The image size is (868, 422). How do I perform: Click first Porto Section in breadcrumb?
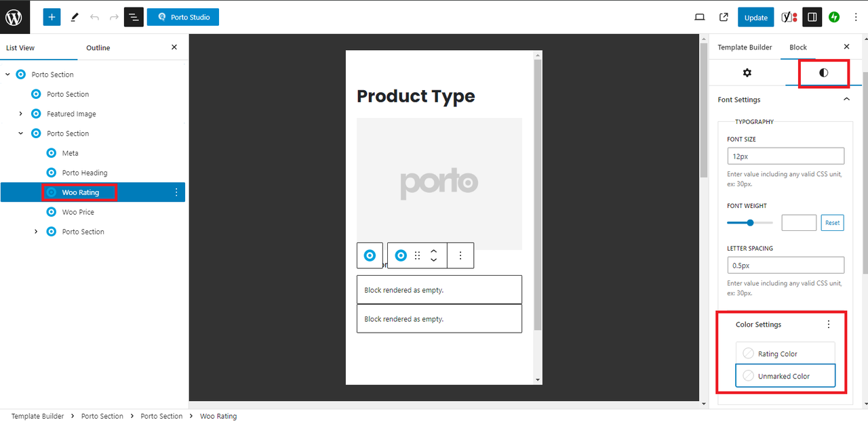pos(102,416)
